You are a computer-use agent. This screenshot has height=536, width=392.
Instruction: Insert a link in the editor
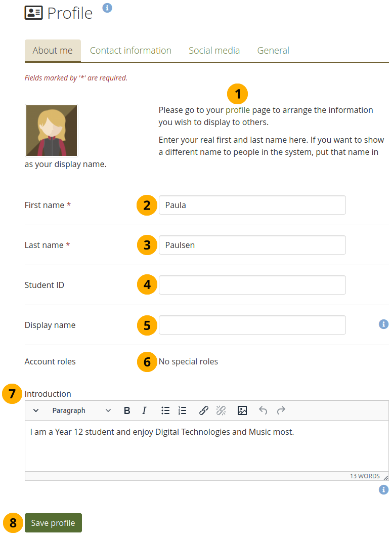pyautogui.click(x=204, y=410)
